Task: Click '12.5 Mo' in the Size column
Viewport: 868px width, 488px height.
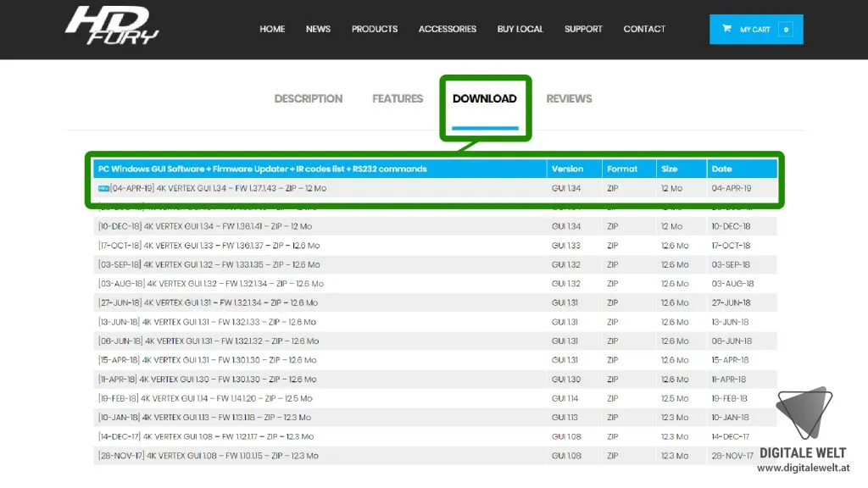Action: [675, 398]
